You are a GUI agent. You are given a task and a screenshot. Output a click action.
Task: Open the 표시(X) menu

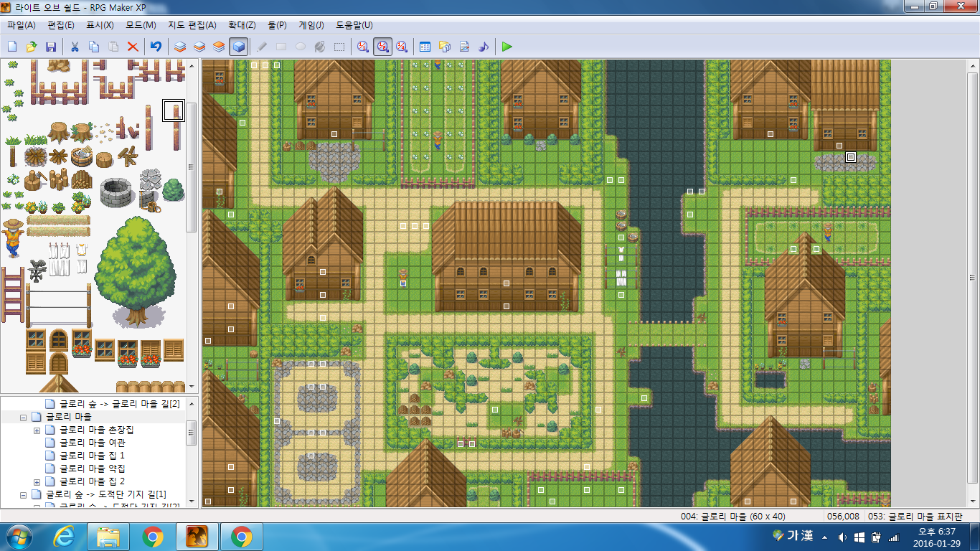coord(100,25)
